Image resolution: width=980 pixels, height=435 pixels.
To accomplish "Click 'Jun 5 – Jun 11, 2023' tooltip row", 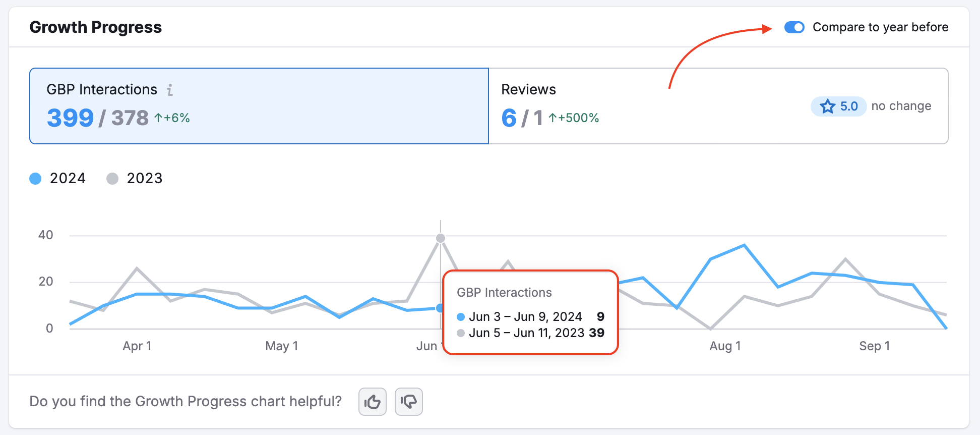I will pos(530,333).
